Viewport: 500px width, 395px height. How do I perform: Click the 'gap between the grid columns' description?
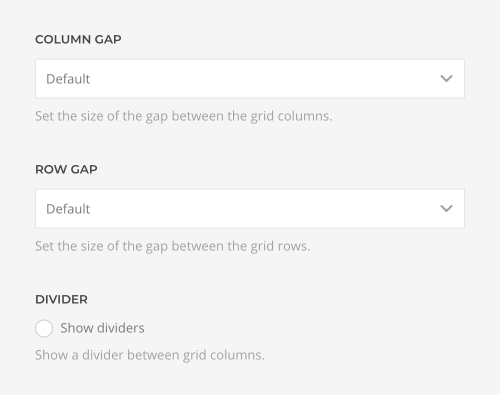pyautogui.click(x=184, y=116)
